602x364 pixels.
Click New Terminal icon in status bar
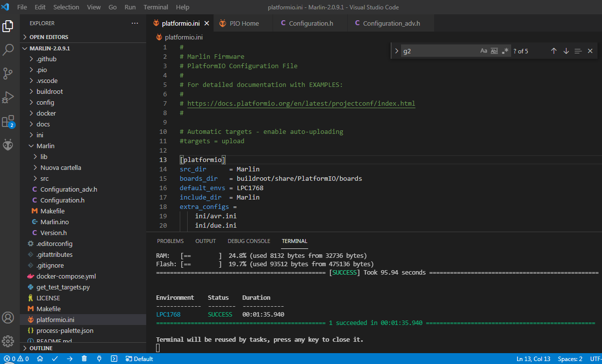pyautogui.click(x=114, y=359)
